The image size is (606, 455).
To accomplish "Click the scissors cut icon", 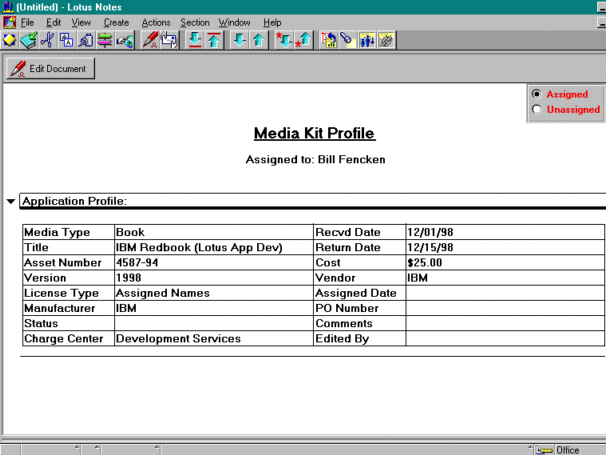I will (x=48, y=40).
